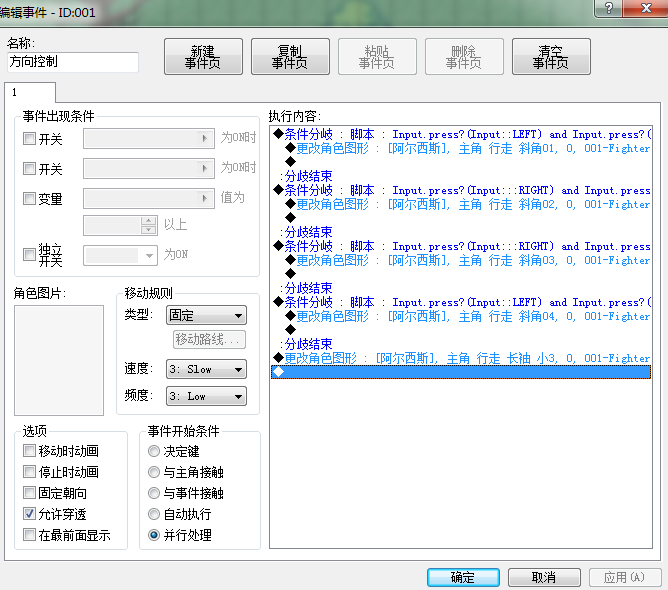Image resolution: width=668 pixels, height=590 pixels.
Task: Click the name field containing 方向控制
Action: pos(73,62)
